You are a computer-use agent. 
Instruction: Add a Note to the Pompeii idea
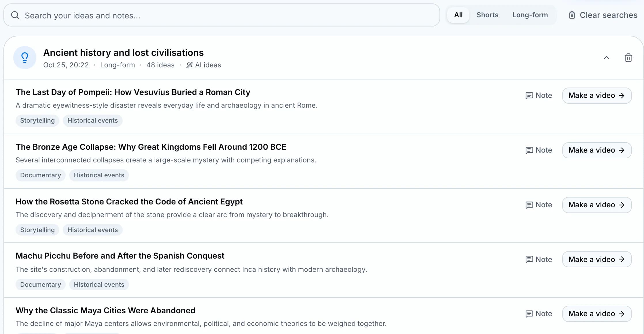(539, 95)
